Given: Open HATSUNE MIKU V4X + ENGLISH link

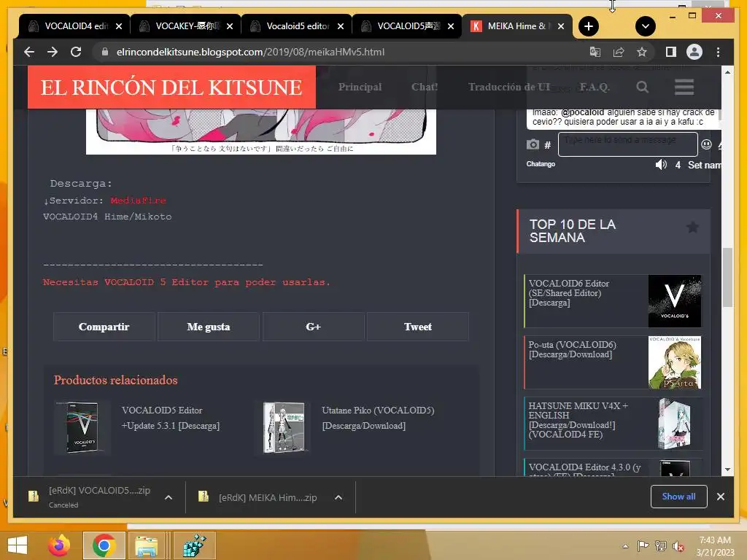Looking at the screenshot, I should click(x=578, y=420).
